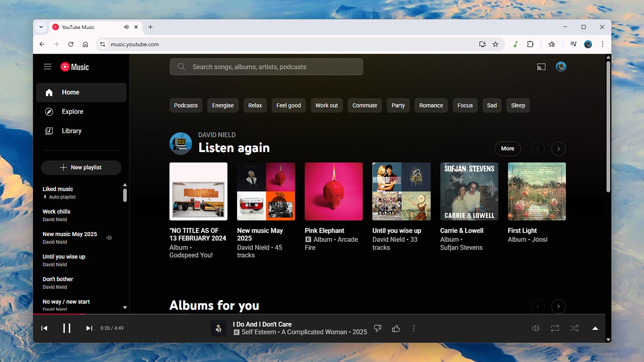Click the More button beside Listen again
644x362 pixels.
click(507, 149)
